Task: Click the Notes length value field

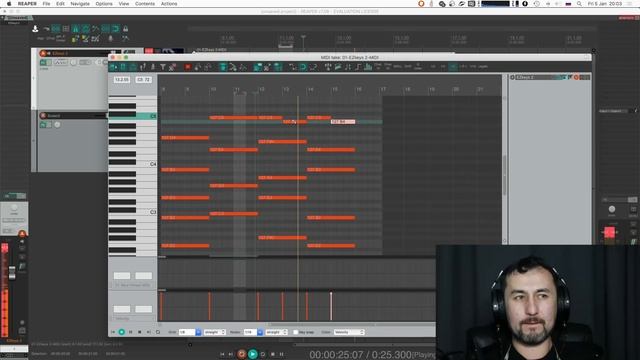Action: tap(250, 332)
